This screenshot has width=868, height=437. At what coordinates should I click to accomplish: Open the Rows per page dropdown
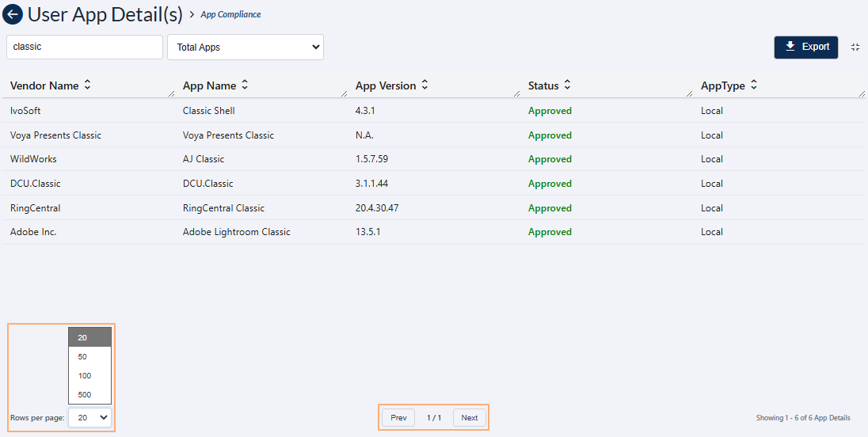point(89,418)
